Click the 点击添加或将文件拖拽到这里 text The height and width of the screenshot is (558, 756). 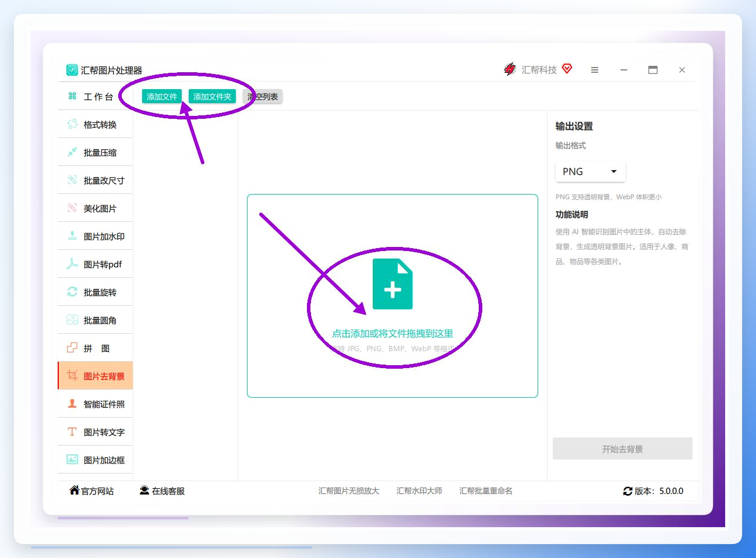pyautogui.click(x=393, y=334)
